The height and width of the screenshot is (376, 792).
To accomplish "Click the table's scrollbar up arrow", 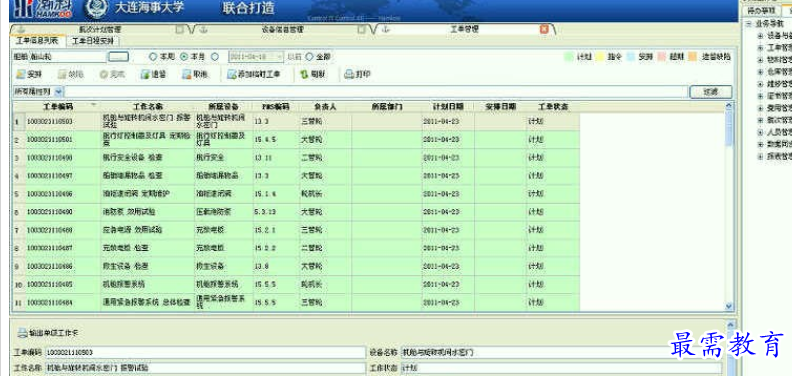I will pyautogui.click(x=728, y=106).
